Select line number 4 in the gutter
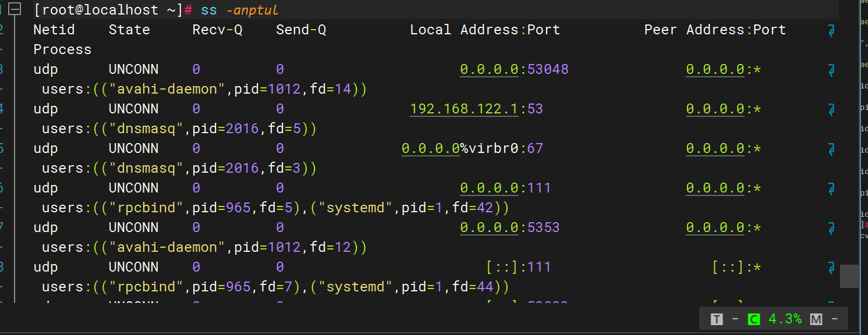This screenshot has width=868, height=335. (2, 109)
